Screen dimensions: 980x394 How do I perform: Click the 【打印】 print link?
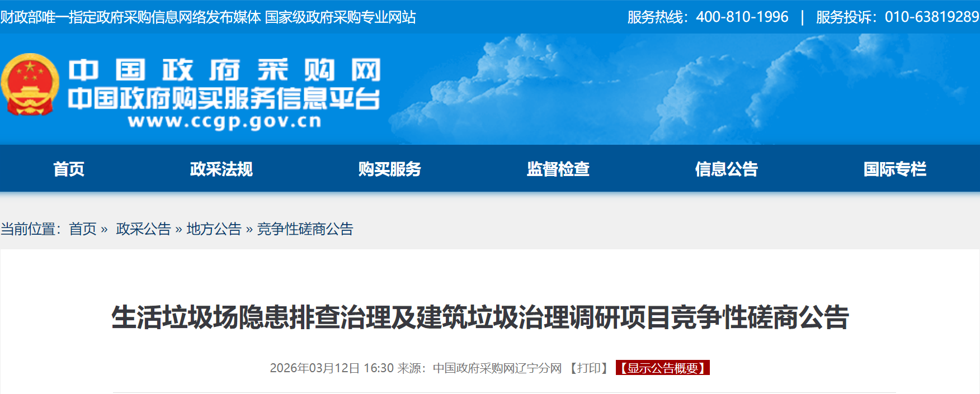(x=588, y=368)
